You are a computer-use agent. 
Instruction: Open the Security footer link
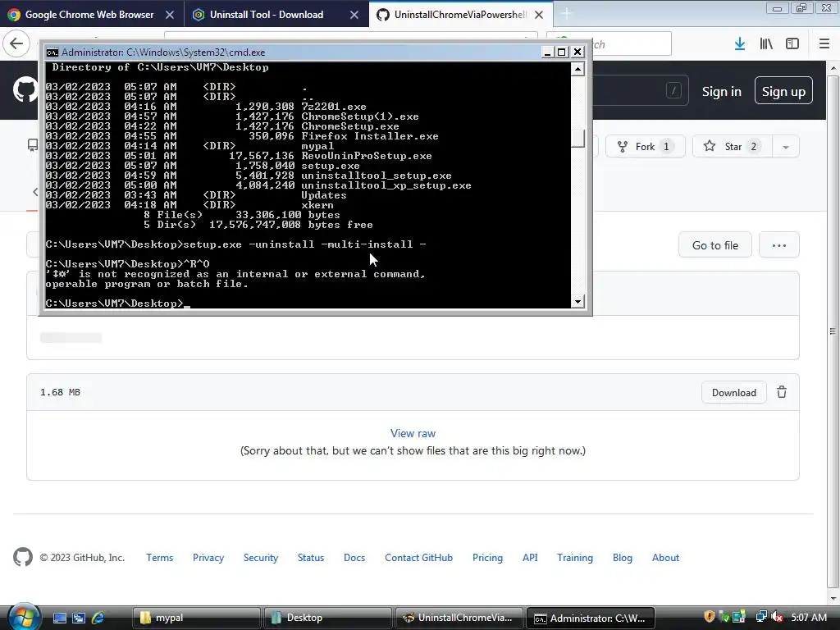click(261, 558)
